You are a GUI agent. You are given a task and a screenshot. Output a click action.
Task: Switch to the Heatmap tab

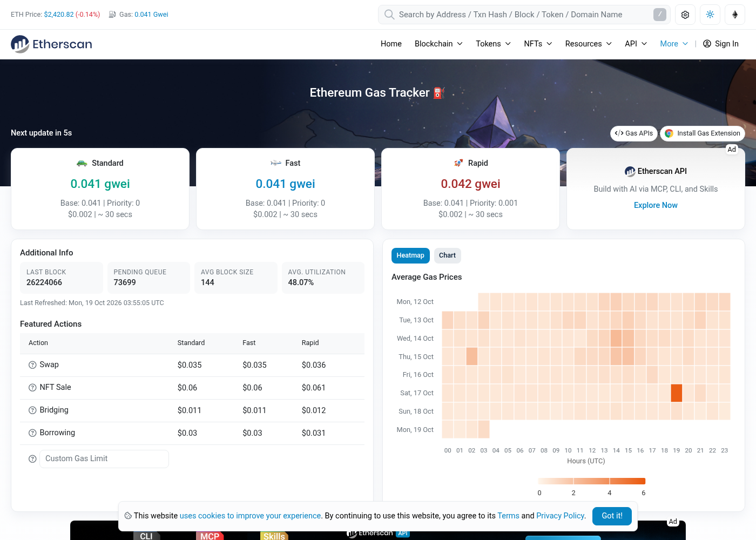410,255
